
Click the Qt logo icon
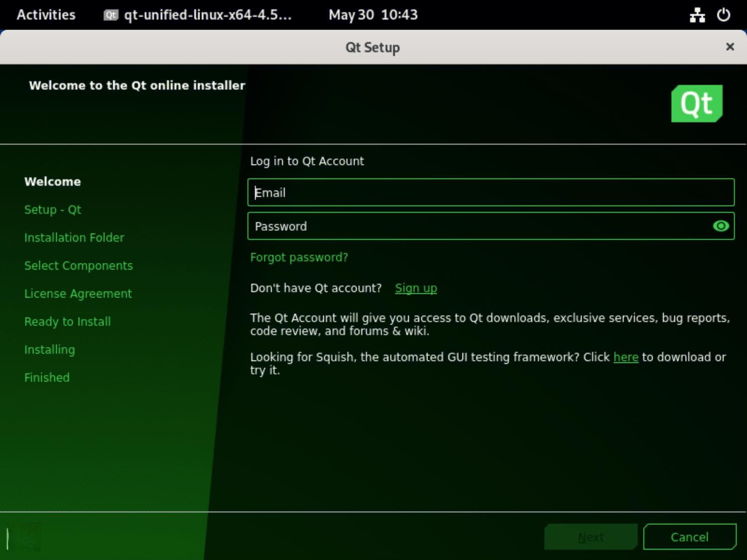point(697,104)
